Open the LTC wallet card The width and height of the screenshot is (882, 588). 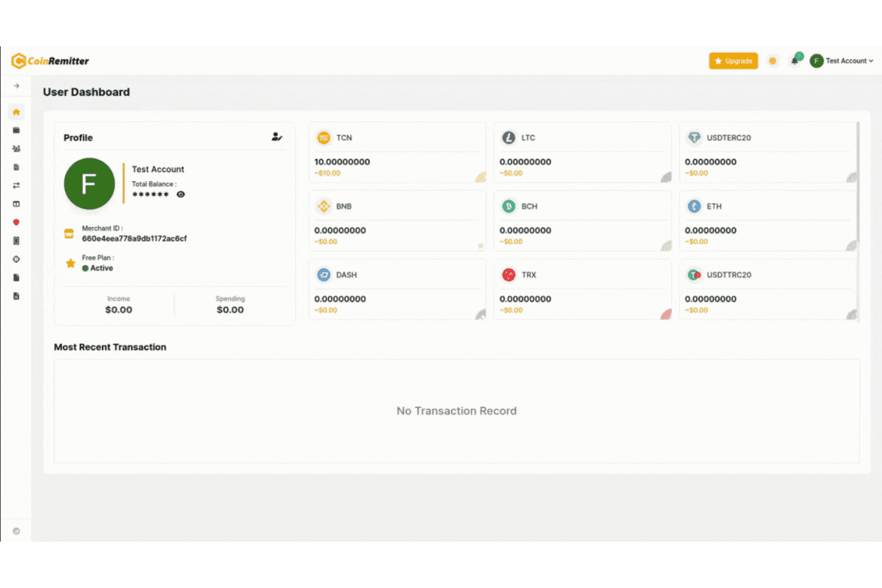pyautogui.click(x=583, y=153)
